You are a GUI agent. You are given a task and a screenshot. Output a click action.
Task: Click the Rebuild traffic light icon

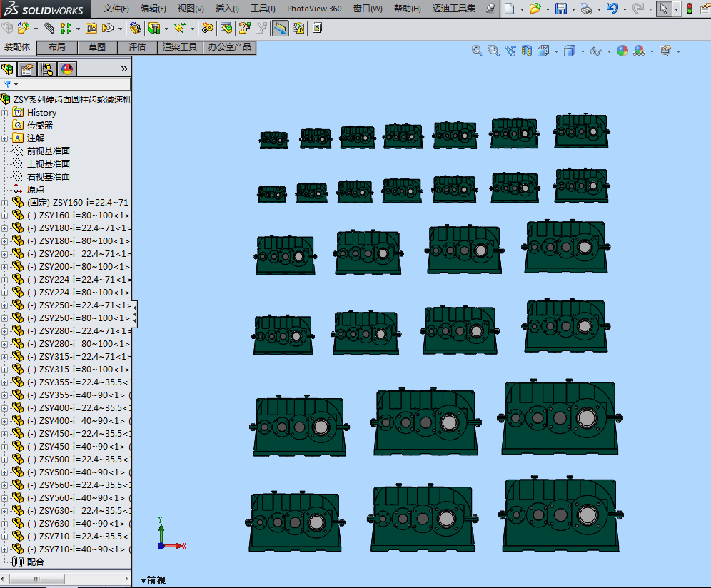690,8
